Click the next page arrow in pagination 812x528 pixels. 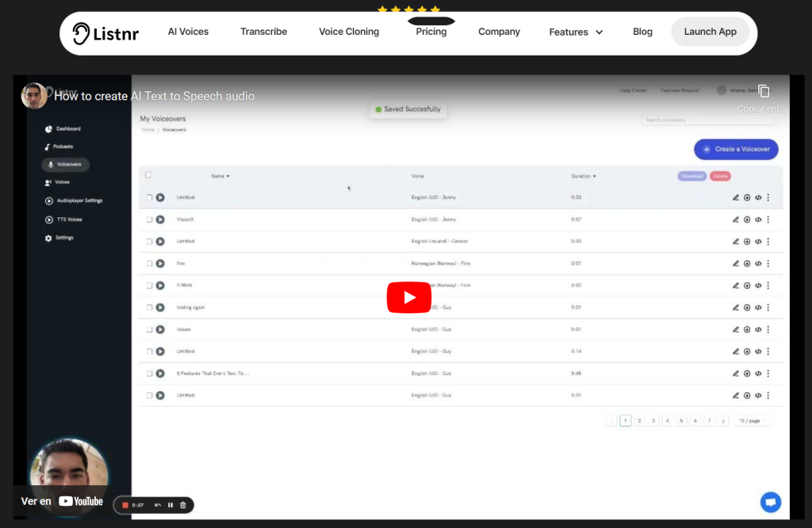723,421
